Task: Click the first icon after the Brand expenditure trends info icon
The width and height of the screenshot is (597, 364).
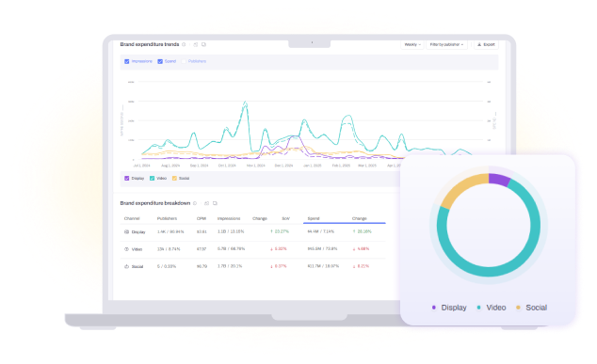Action: [x=196, y=44]
